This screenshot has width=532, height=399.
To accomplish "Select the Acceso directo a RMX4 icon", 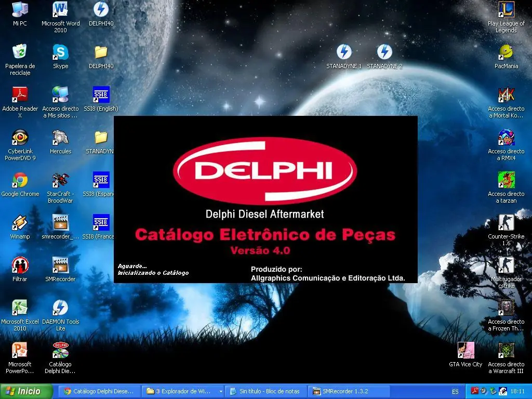I will (506, 144).
